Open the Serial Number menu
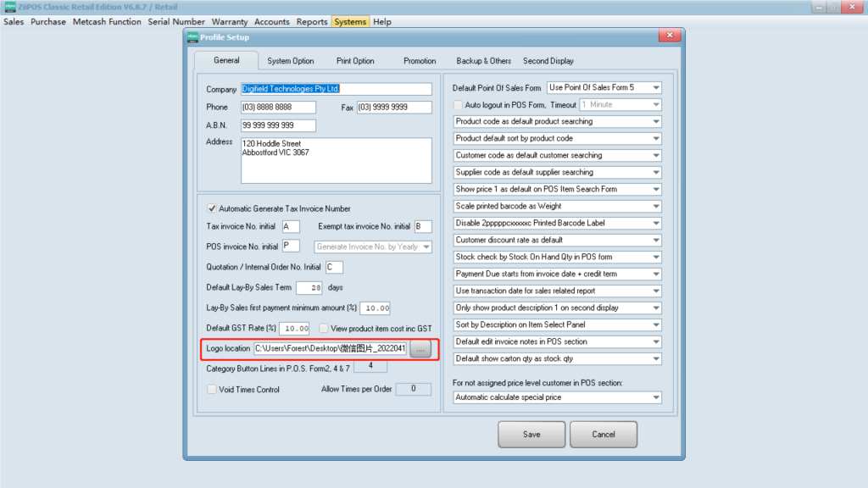Viewport: 868px width, 488px height. [x=176, y=21]
